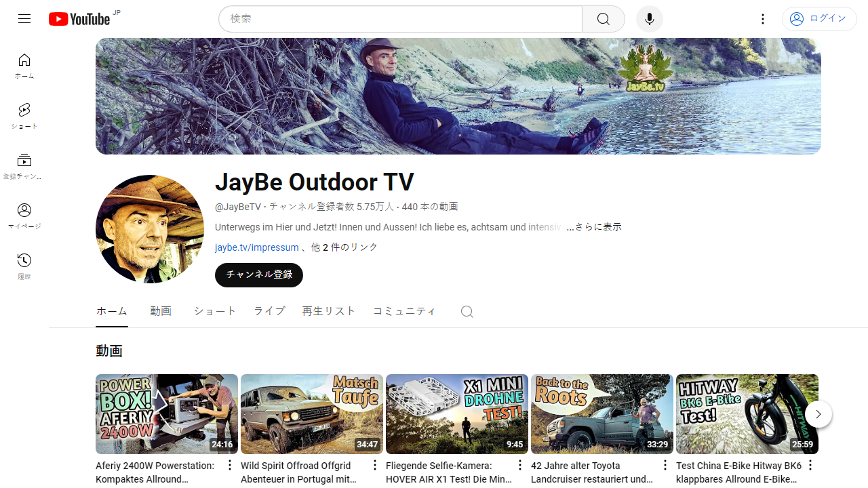Switch to the ライブ tab
The height and width of the screenshot is (488, 868).
(269, 311)
